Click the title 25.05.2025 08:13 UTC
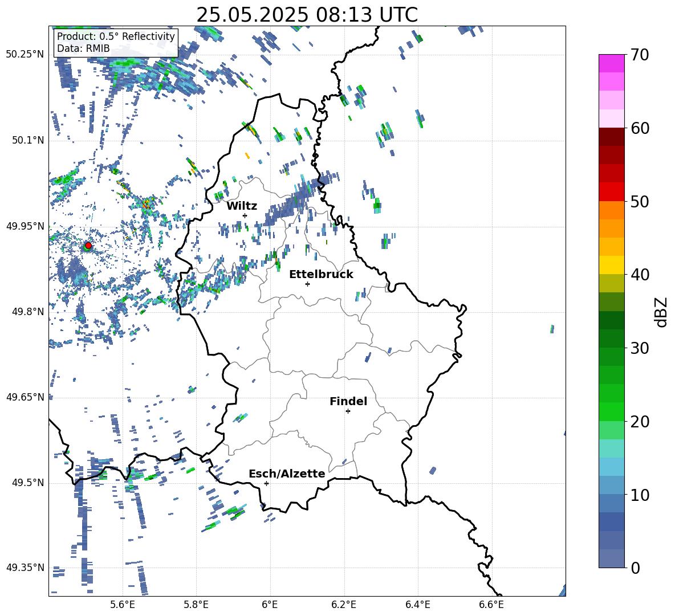 (307, 15)
